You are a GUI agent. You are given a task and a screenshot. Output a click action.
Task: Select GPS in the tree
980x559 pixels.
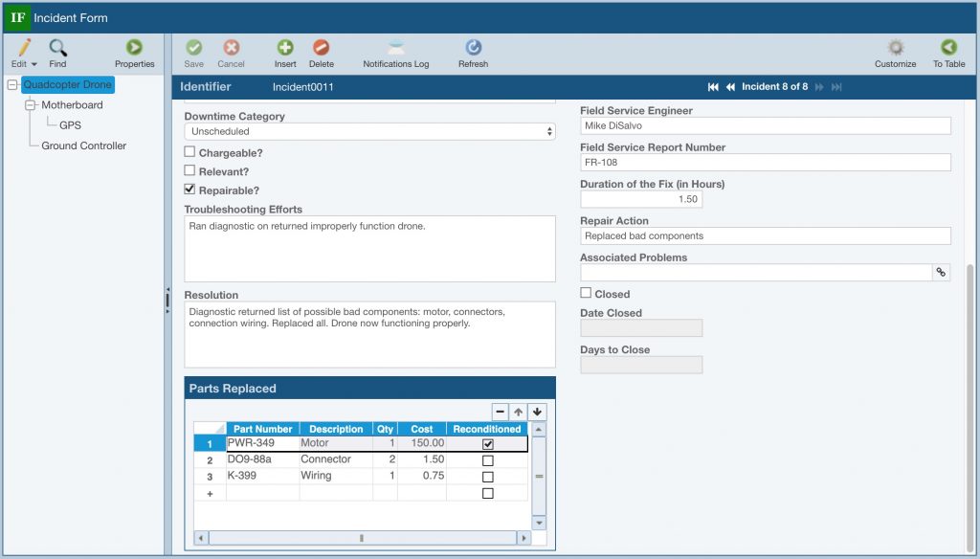click(70, 125)
